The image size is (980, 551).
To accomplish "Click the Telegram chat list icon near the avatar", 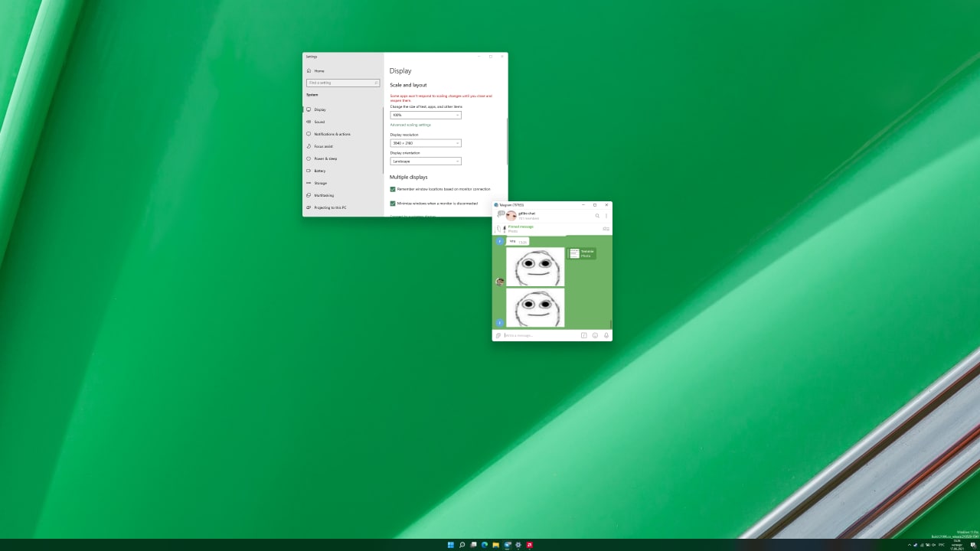I will [501, 214].
